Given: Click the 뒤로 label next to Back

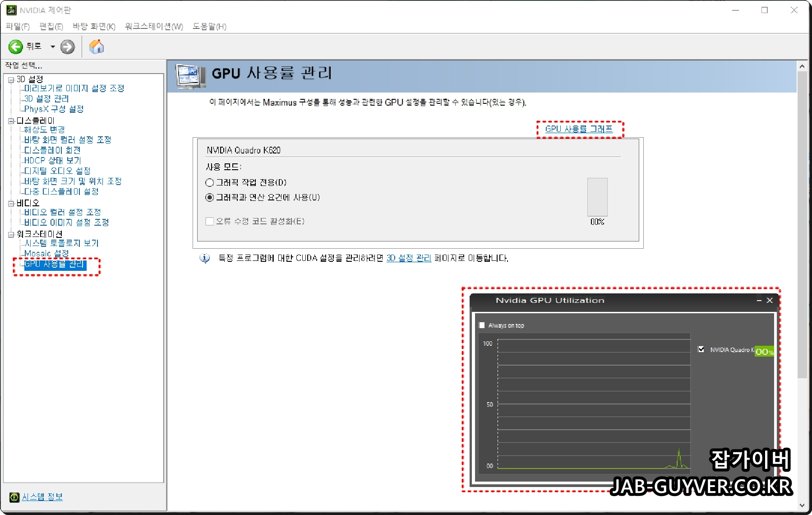Looking at the screenshot, I should [34, 46].
